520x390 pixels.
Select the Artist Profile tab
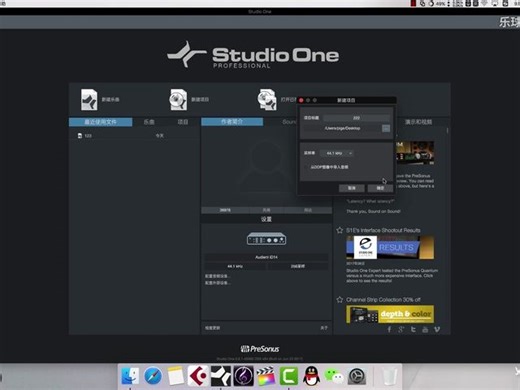[x=232, y=122]
